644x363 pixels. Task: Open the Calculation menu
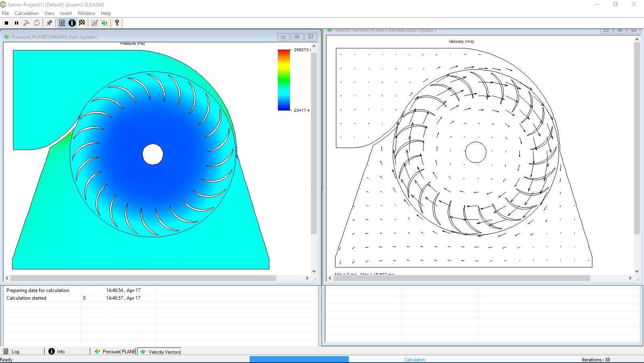(27, 13)
